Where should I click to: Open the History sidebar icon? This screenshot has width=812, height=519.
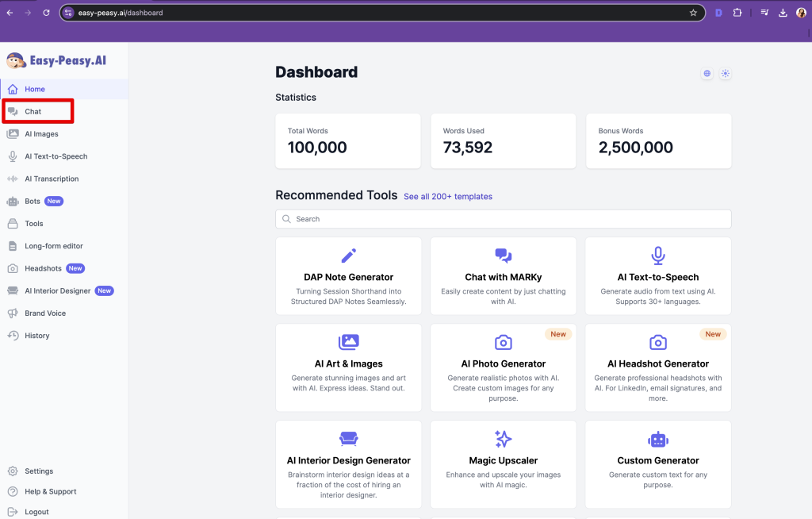click(13, 336)
